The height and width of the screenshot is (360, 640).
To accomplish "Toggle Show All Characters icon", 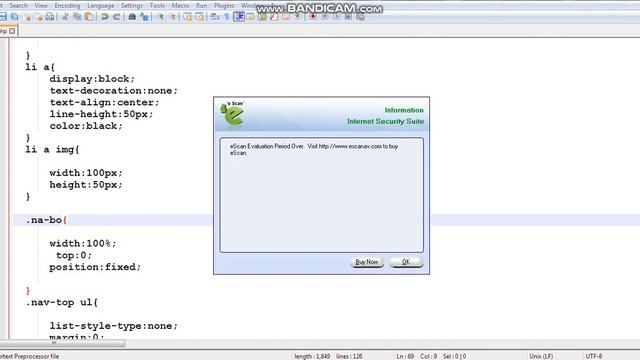I will (x=227, y=17).
